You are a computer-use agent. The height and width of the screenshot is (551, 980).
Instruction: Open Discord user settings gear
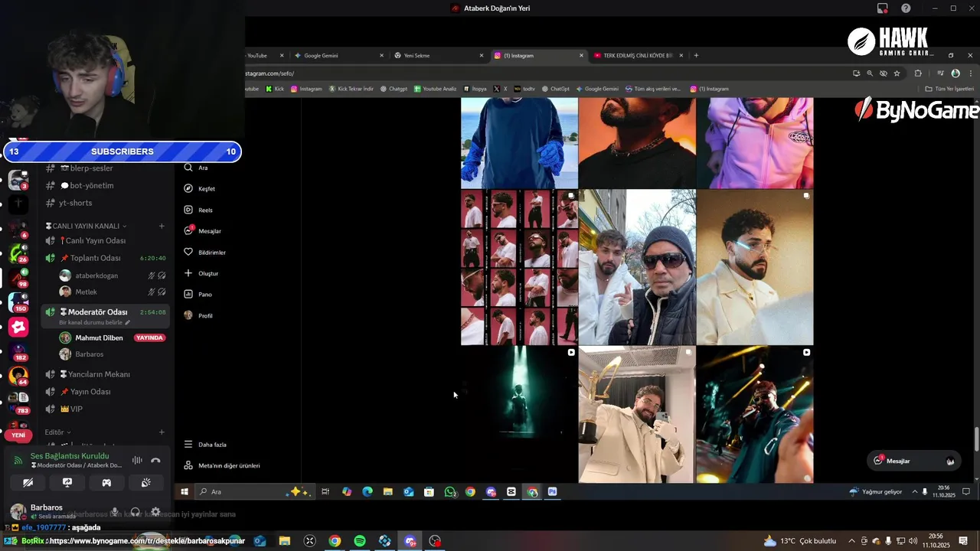pos(155,512)
